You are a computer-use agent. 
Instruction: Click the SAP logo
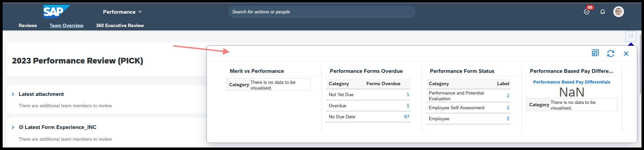pyautogui.click(x=56, y=12)
